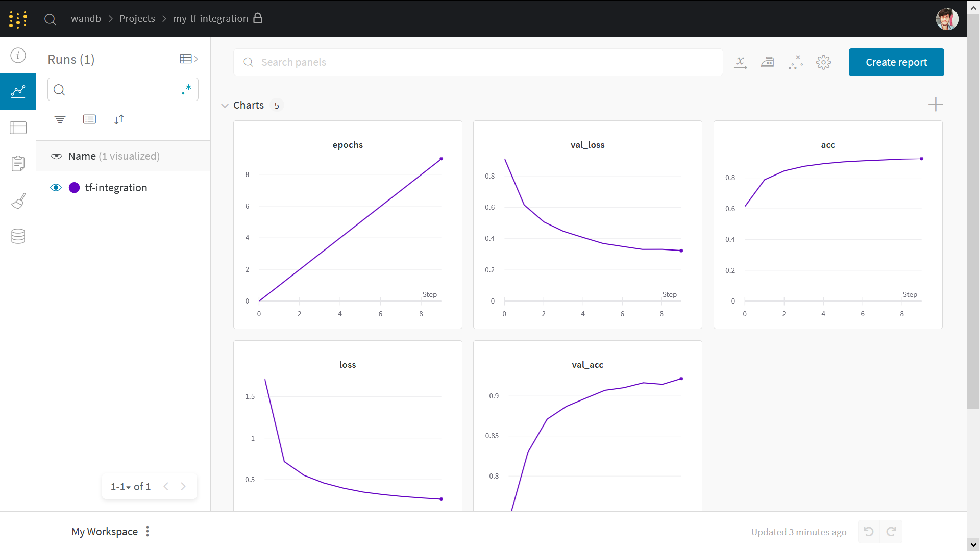
Task: Click the tf-integration purple color dot
Action: click(74, 188)
